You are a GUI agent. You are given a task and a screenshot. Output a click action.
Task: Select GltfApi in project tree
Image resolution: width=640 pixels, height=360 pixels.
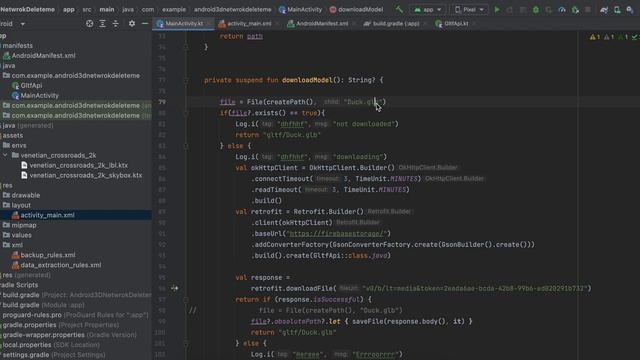click(x=31, y=85)
